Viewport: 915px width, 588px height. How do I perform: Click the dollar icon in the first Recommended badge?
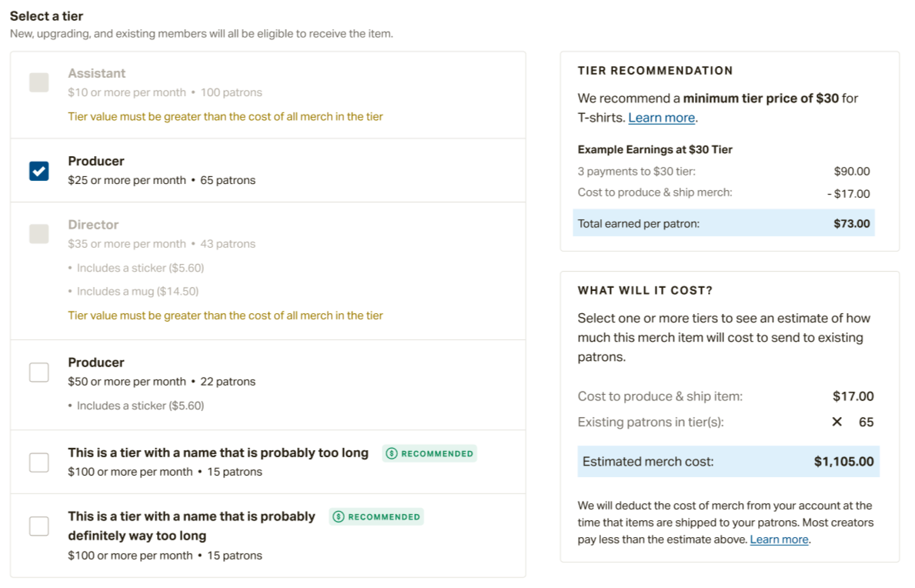click(x=392, y=453)
